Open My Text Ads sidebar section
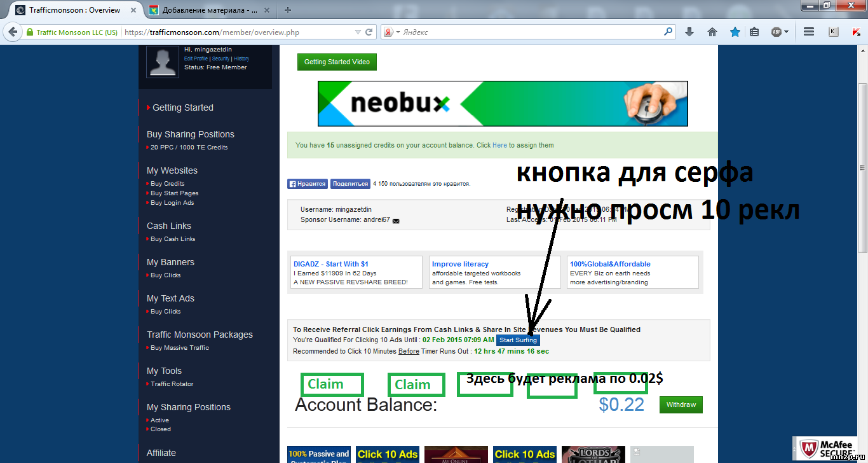This screenshot has width=868, height=463. [x=170, y=298]
